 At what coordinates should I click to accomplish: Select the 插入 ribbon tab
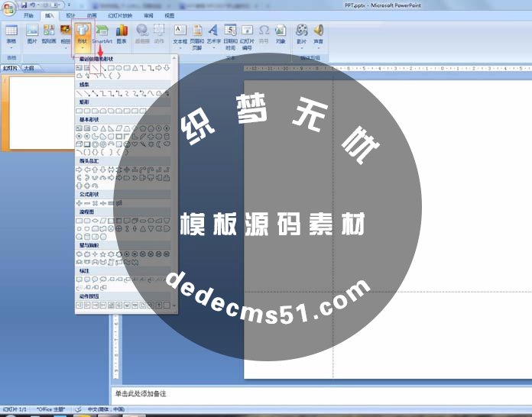50,15
